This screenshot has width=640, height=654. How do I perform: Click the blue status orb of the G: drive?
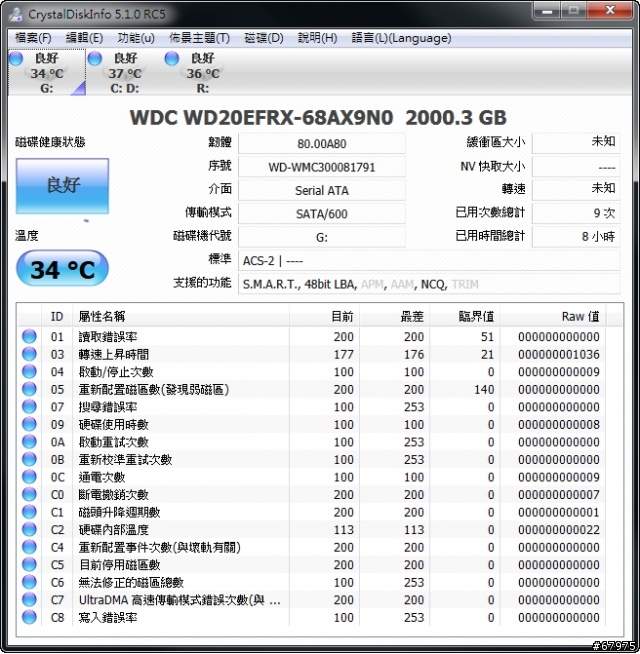[x=16, y=59]
